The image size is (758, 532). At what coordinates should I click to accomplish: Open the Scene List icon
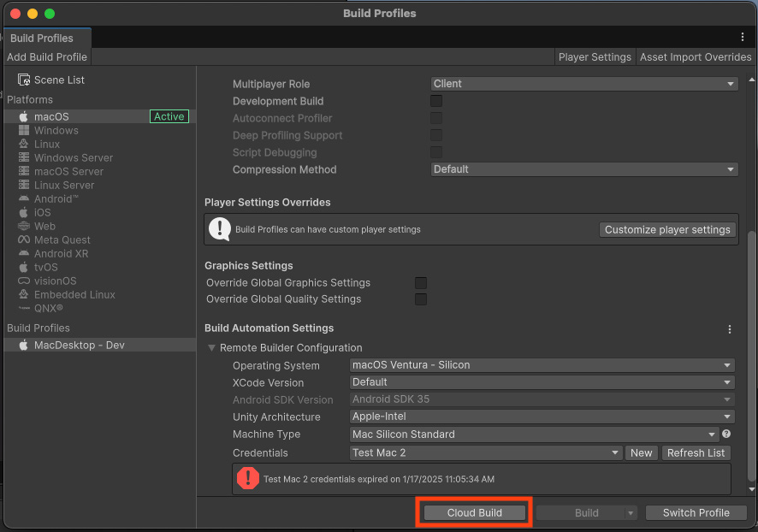pos(24,80)
